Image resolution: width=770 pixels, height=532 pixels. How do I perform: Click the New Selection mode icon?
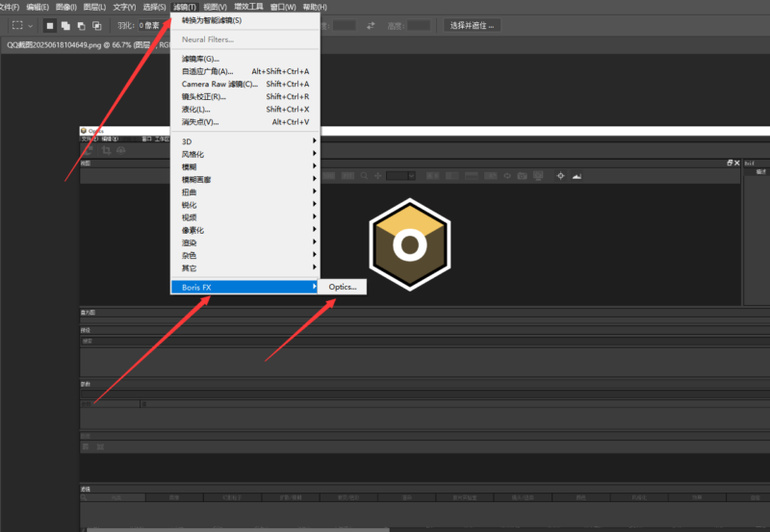pos(50,25)
